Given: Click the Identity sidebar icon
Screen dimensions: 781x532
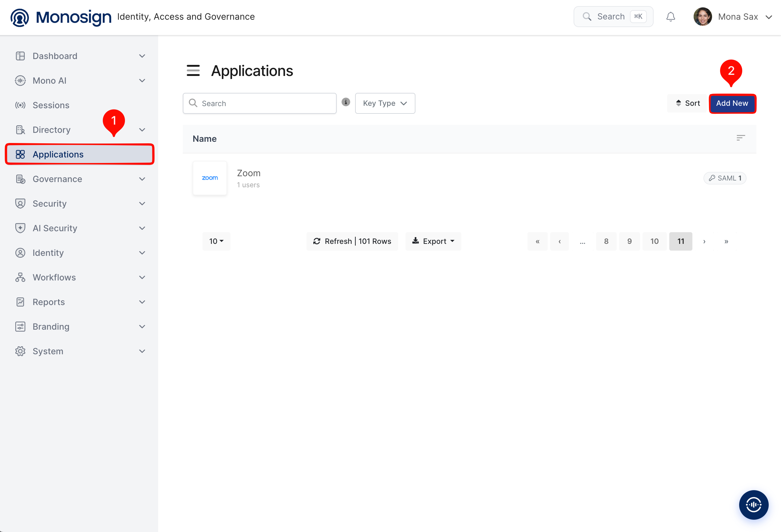Looking at the screenshot, I should coord(20,253).
